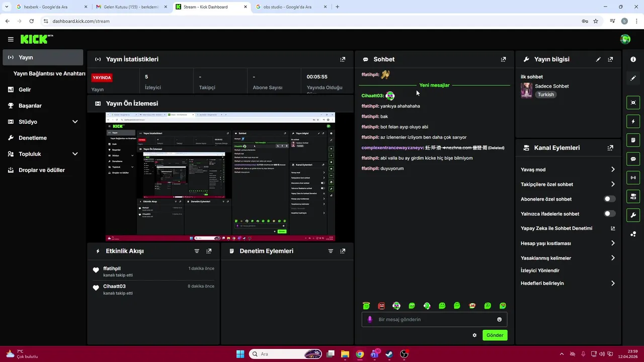Open filter options in Denetim Eylemleri
Screen dimensions: 644x362
pos(331,251)
